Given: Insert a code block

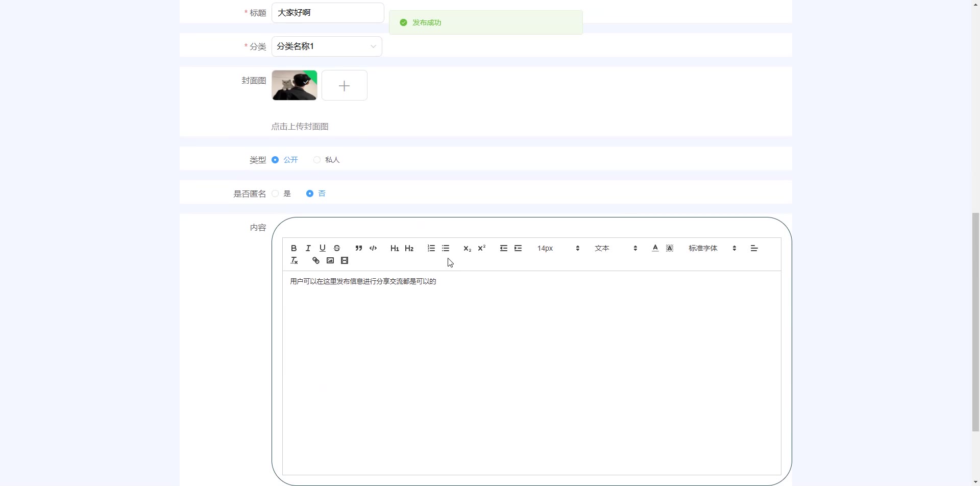Looking at the screenshot, I should click(x=373, y=248).
